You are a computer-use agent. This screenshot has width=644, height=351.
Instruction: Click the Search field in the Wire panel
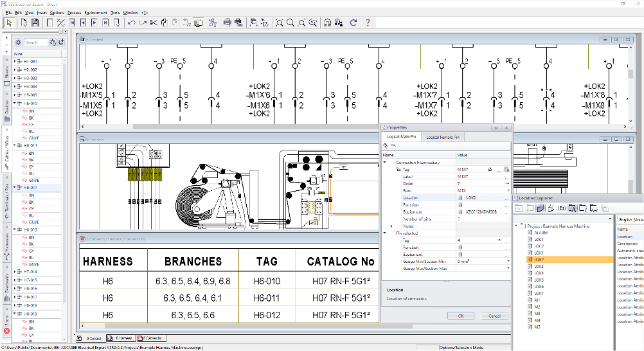coord(37,42)
